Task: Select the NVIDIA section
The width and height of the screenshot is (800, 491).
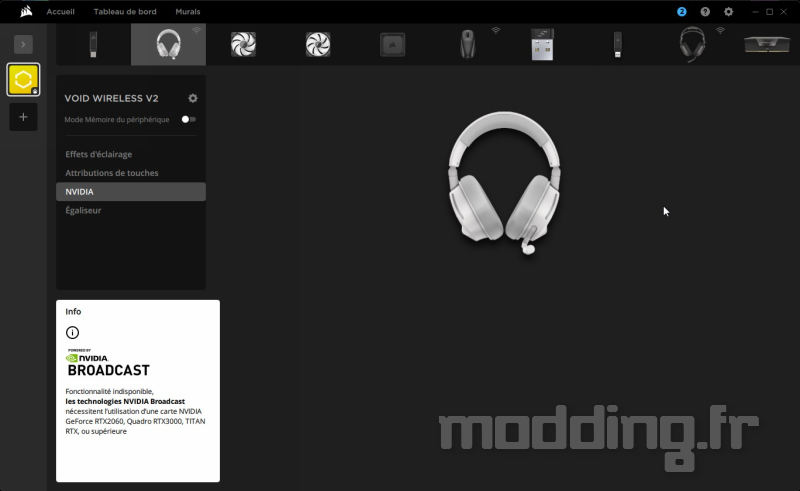Action: [131, 192]
